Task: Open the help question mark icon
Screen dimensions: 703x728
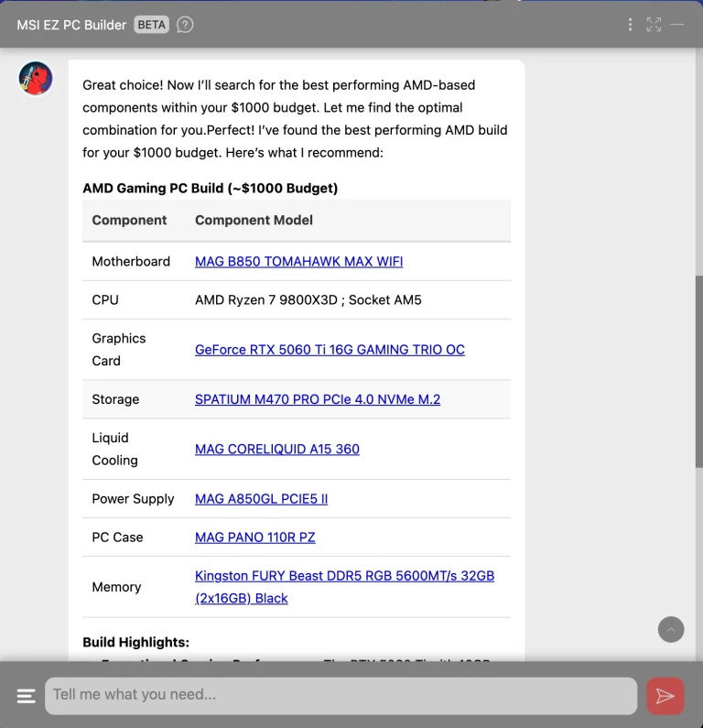Action: pyautogui.click(x=185, y=25)
